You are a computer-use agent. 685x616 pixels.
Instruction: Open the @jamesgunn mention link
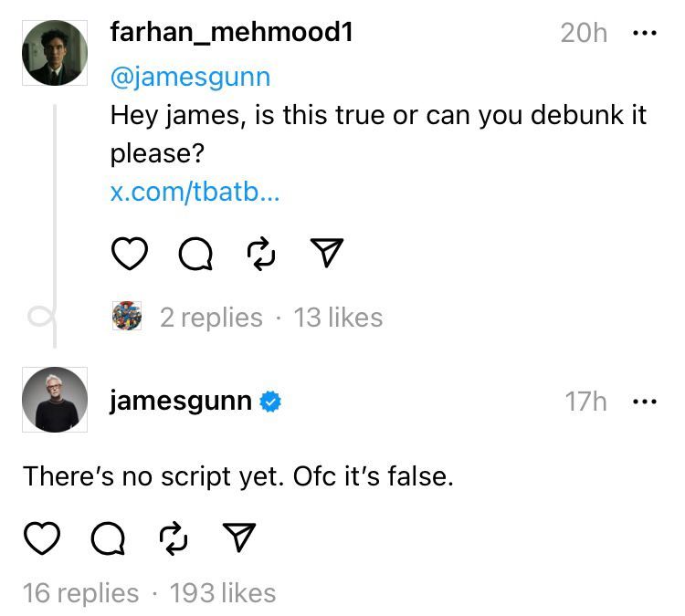coord(190,77)
